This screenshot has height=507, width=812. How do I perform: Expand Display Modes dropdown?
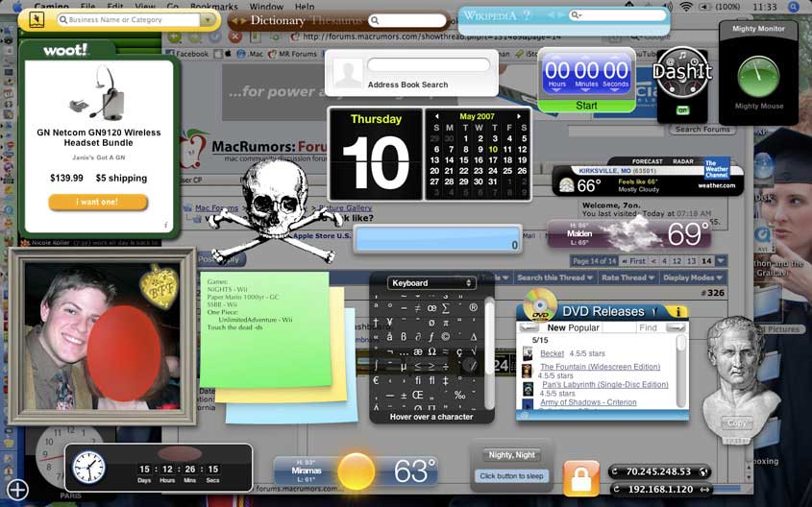693,278
